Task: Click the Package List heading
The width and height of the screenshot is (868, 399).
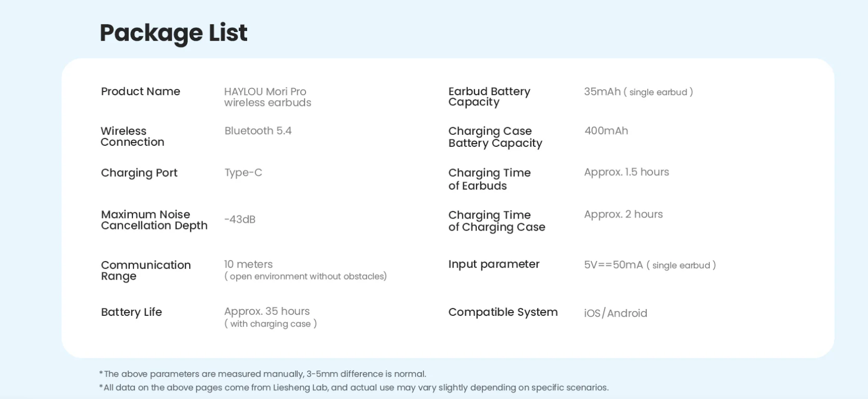Action: click(x=173, y=33)
